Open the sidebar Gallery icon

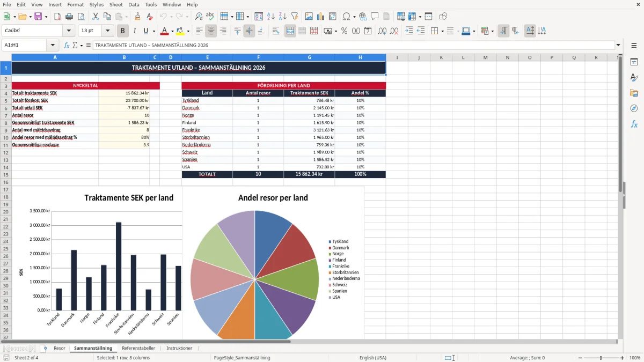(634, 93)
